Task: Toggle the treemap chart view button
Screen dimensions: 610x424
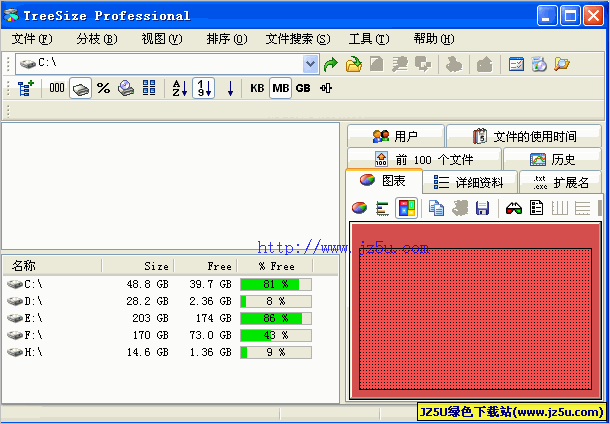Action: pyautogui.click(x=407, y=208)
